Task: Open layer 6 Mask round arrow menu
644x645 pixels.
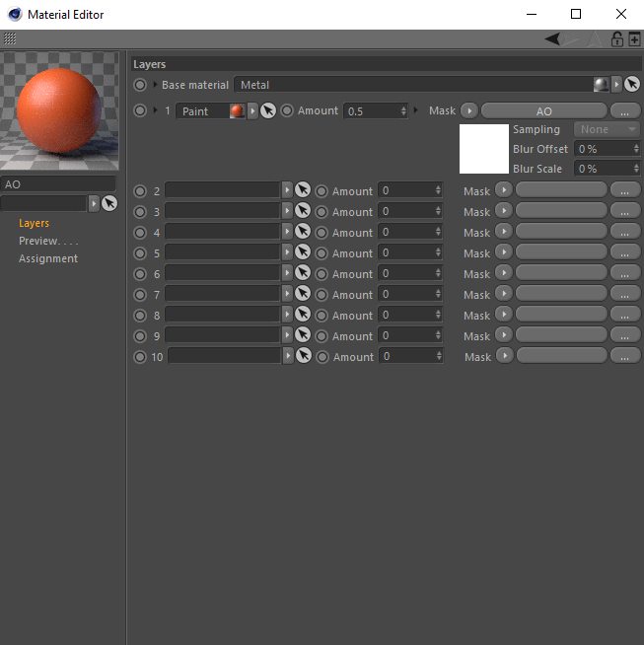Action: coord(504,273)
